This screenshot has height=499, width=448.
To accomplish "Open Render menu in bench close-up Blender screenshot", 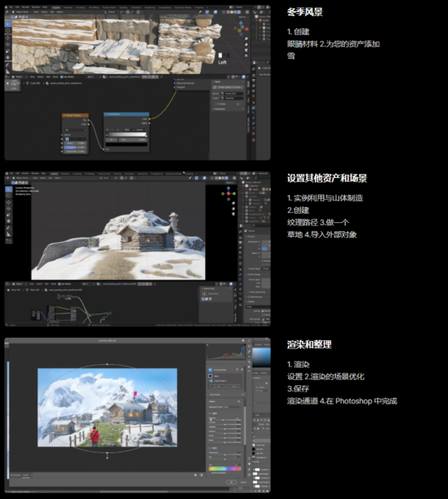I will coord(26,7).
